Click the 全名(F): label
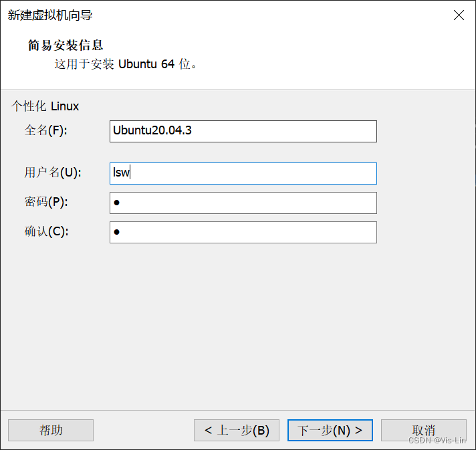The height and width of the screenshot is (450, 476). 46,130
